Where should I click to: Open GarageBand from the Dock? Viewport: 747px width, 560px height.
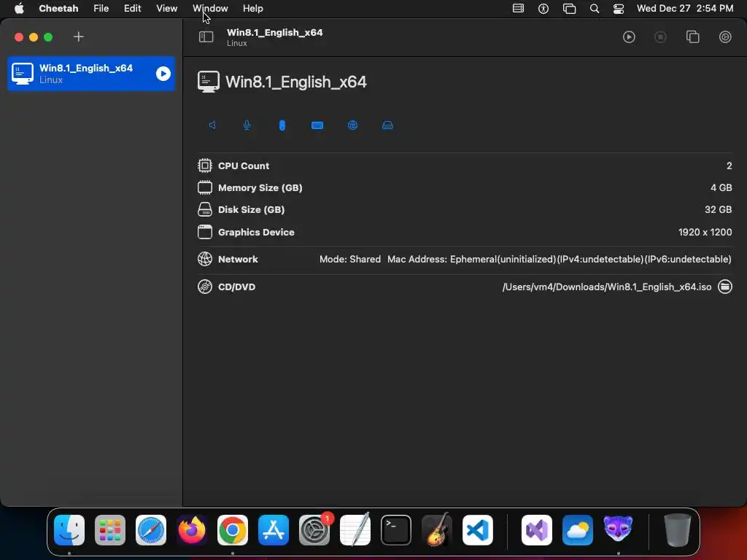pos(437,530)
